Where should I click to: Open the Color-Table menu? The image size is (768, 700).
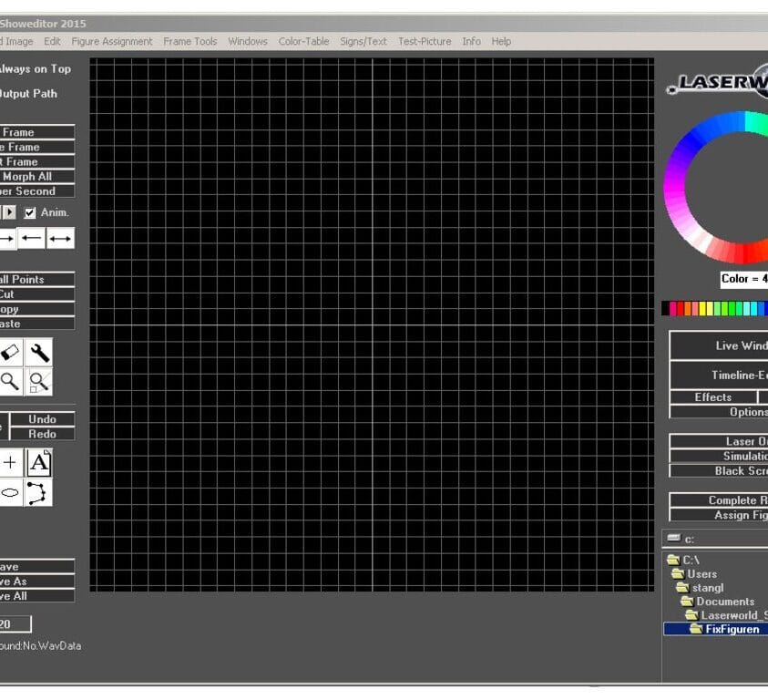tap(303, 41)
